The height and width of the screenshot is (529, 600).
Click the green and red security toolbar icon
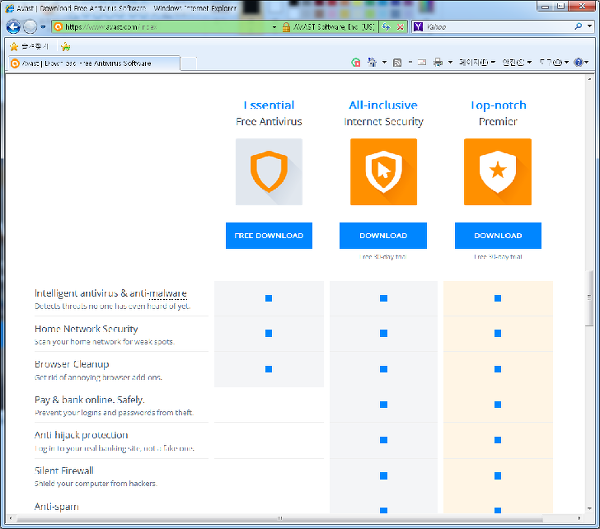click(355, 62)
